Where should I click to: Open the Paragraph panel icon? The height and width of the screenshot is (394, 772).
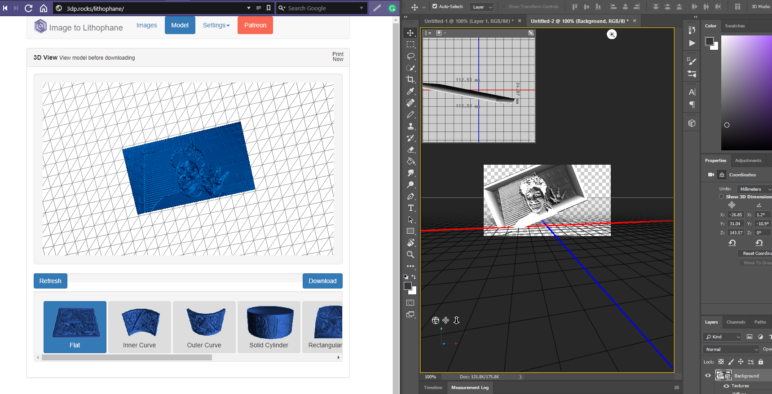click(x=692, y=104)
